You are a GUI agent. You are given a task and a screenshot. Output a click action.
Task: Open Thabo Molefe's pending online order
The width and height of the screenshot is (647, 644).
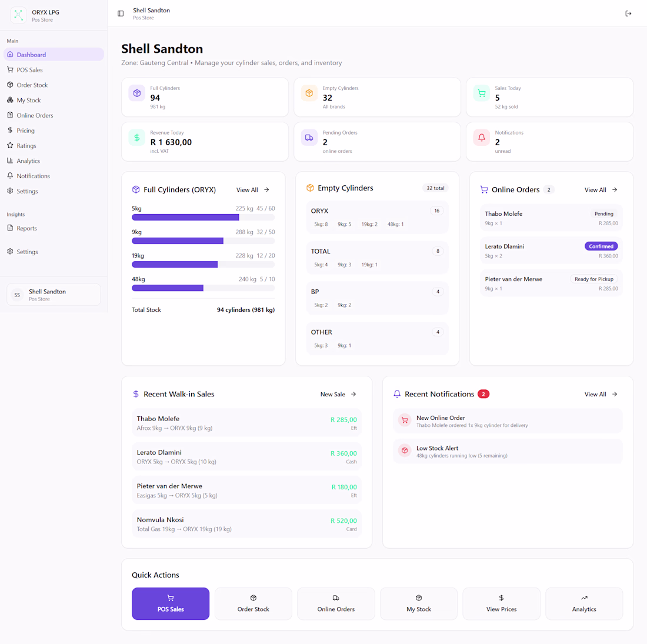(551, 218)
